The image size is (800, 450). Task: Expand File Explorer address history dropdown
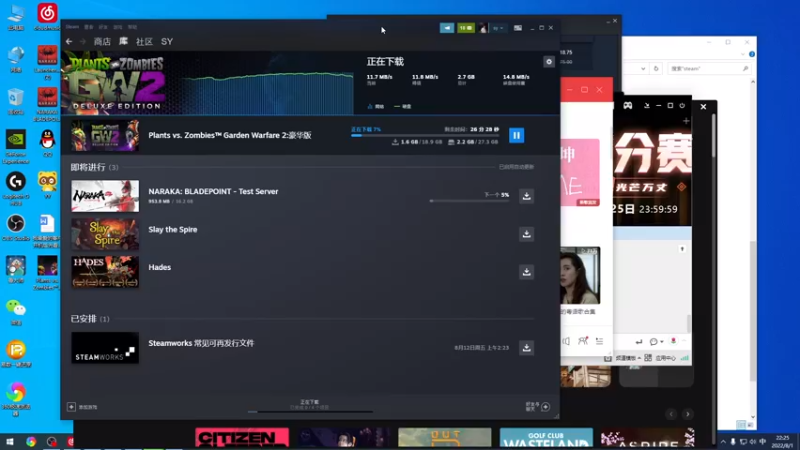tap(643, 68)
